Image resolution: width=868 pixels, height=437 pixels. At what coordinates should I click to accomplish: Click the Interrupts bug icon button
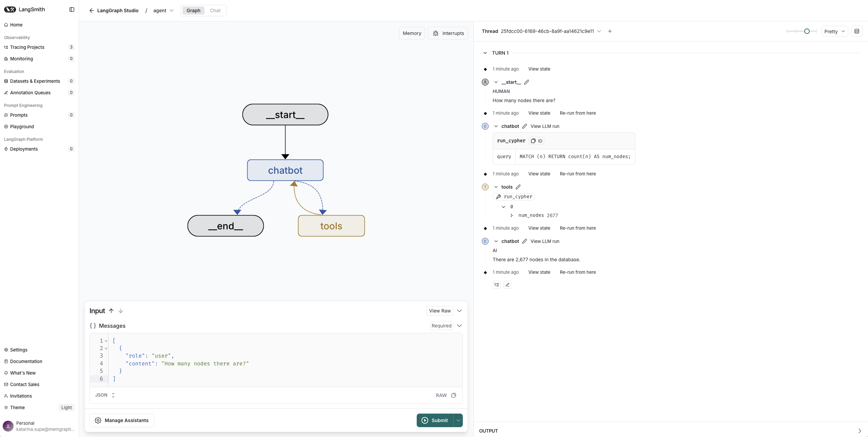[x=448, y=33]
